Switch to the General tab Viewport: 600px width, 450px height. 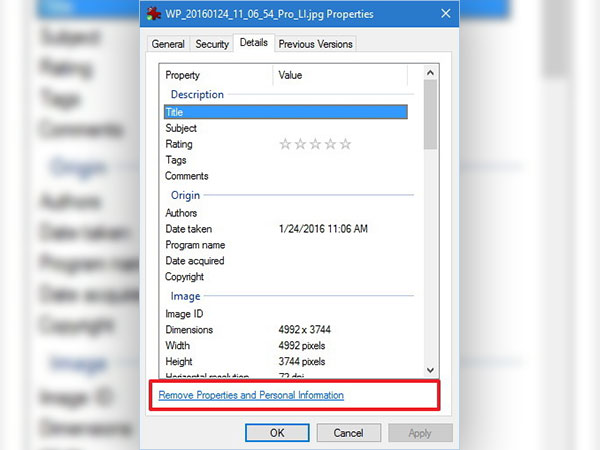click(x=168, y=44)
